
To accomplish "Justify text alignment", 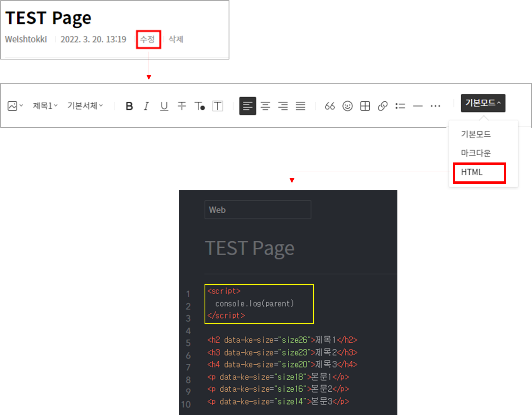I will pyautogui.click(x=301, y=106).
